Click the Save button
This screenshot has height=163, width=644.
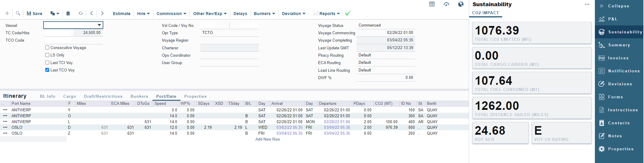click(x=35, y=14)
